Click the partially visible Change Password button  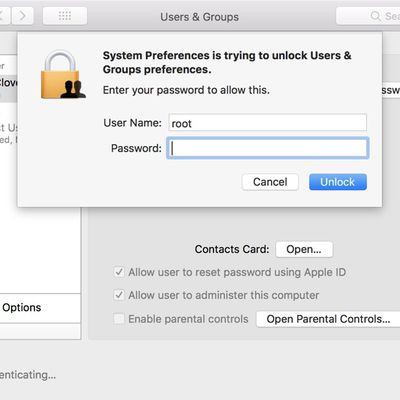(x=391, y=90)
